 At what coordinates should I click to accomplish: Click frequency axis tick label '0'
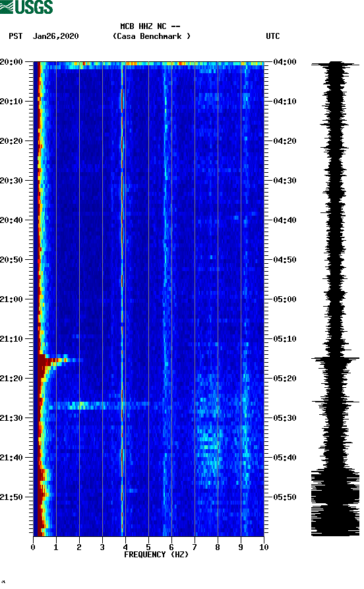click(x=33, y=547)
